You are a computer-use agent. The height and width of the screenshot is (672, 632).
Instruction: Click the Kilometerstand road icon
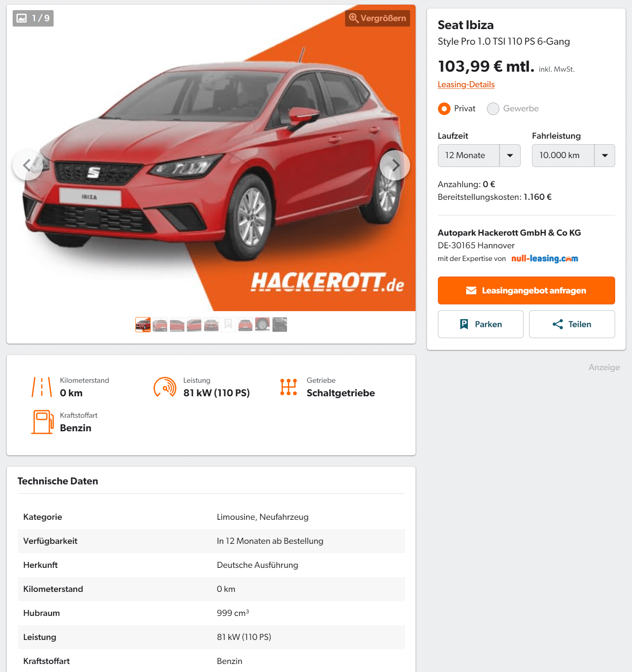(42, 387)
